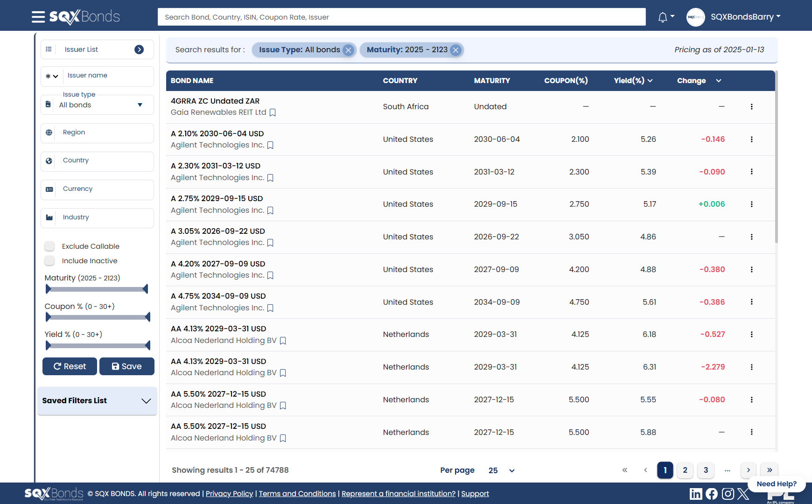Open the Industry filter dropdown
The image size is (812, 504).
pyautogui.click(x=97, y=218)
